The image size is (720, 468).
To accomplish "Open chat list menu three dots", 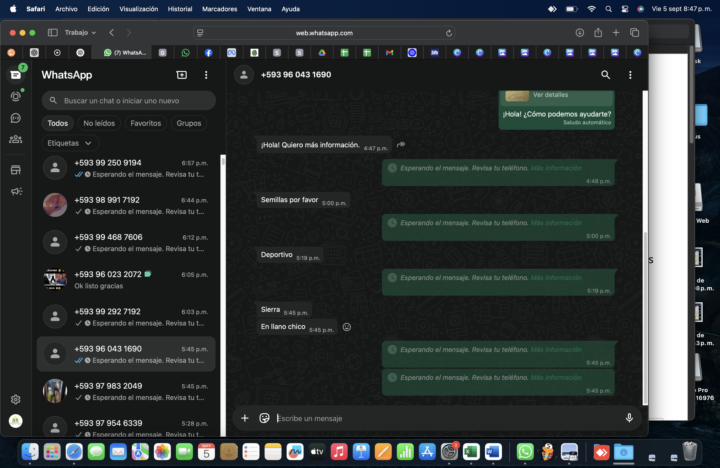I will (206, 75).
